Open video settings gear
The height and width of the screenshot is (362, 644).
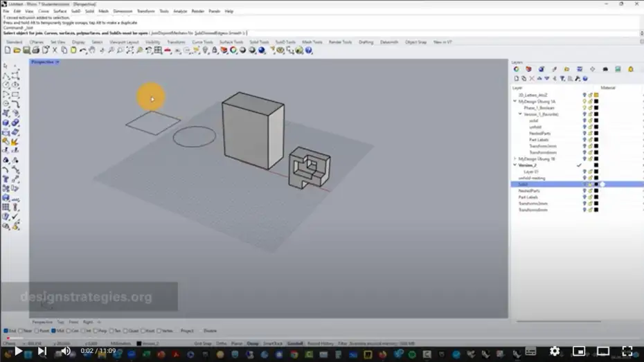click(x=555, y=351)
